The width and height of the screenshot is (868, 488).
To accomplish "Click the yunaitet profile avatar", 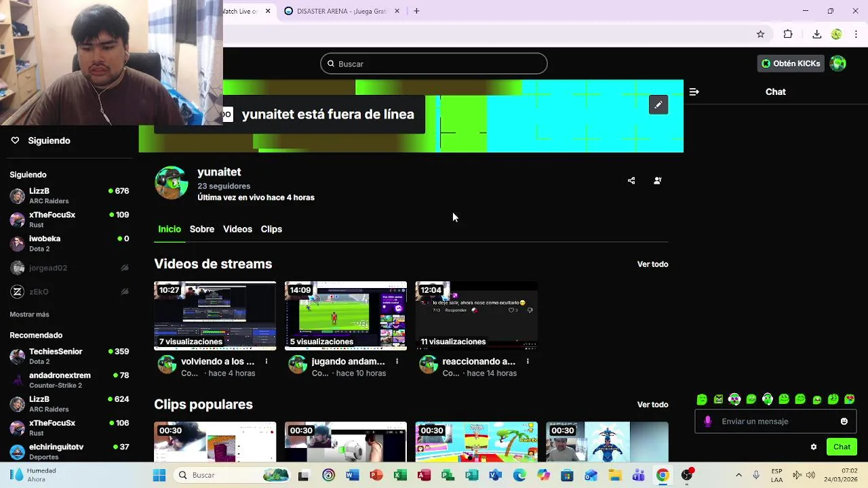I will tap(171, 183).
